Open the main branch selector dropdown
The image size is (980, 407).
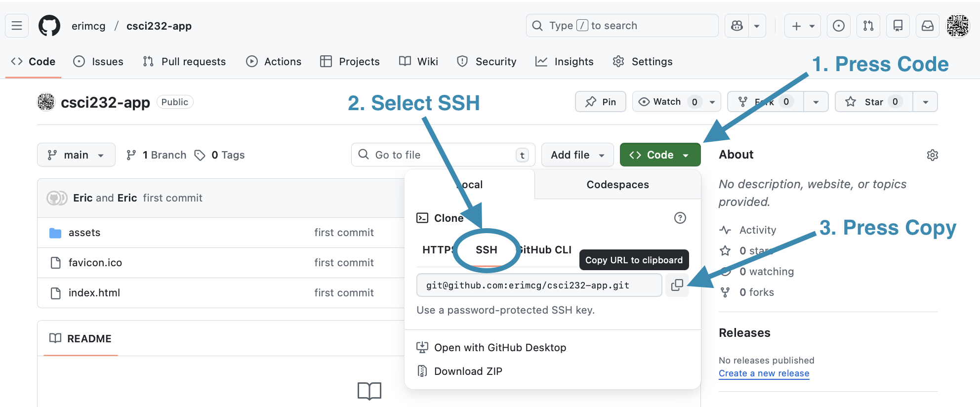[x=76, y=155]
